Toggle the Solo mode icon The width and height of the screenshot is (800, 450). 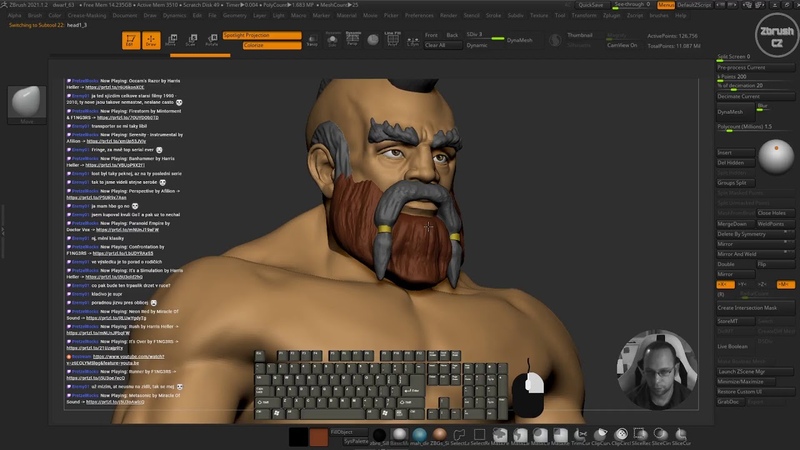pyautogui.click(x=332, y=40)
